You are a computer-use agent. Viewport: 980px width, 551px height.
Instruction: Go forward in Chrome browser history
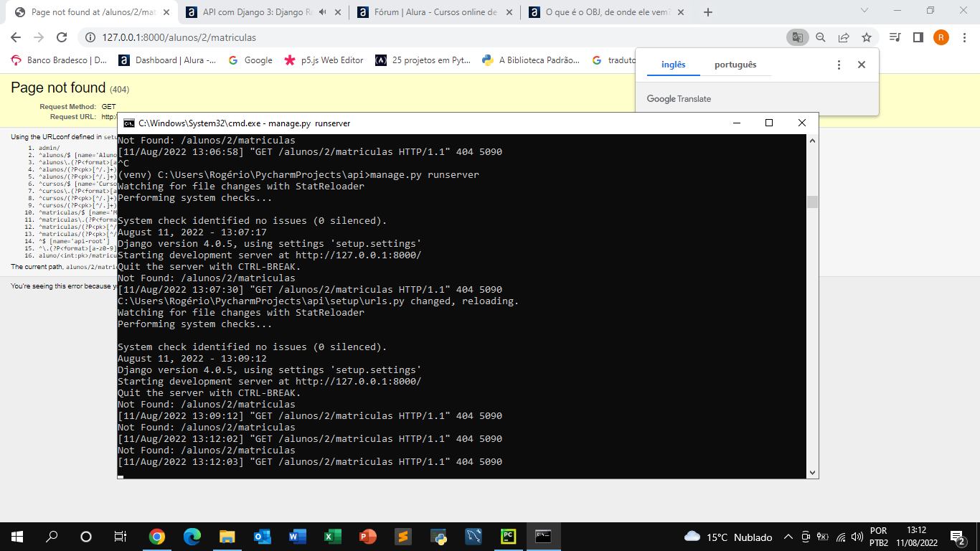pos(39,37)
